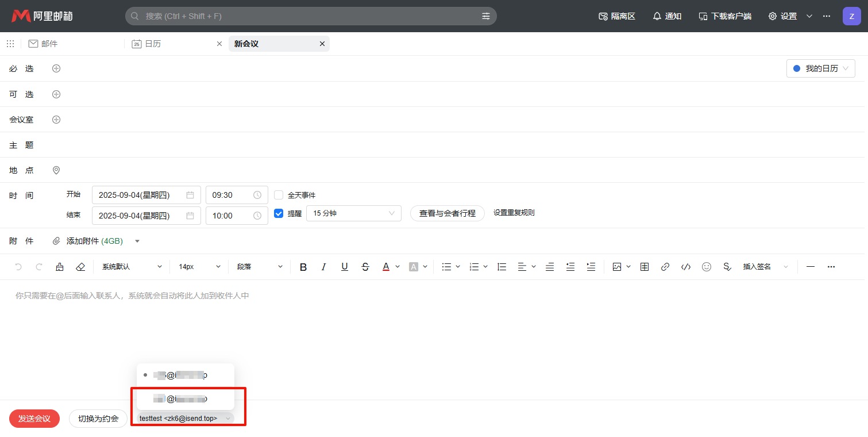Uncheck the 提醒 reminder checkbox
Viewport: 868px width, 437px height.
pyautogui.click(x=279, y=213)
